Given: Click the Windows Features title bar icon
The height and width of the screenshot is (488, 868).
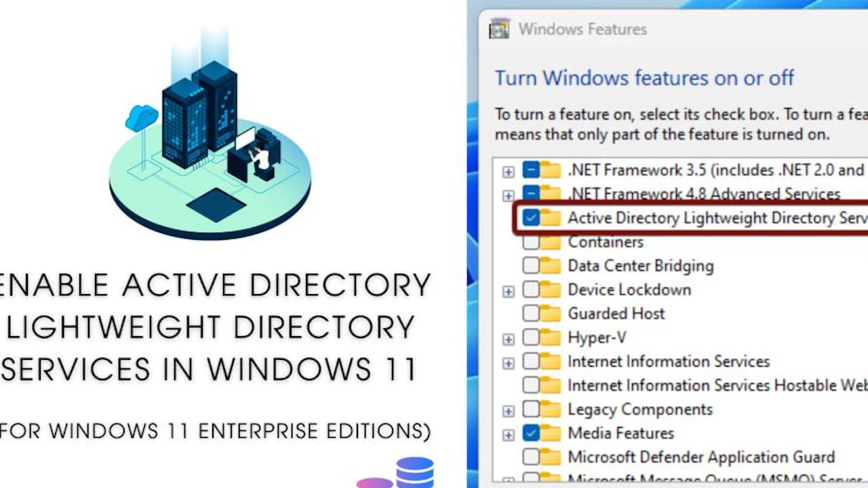Looking at the screenshot, I should tap(499, 28).
